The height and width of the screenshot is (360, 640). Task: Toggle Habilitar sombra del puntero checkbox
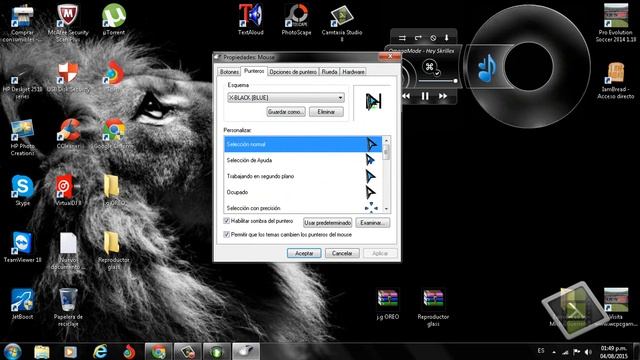227,221
